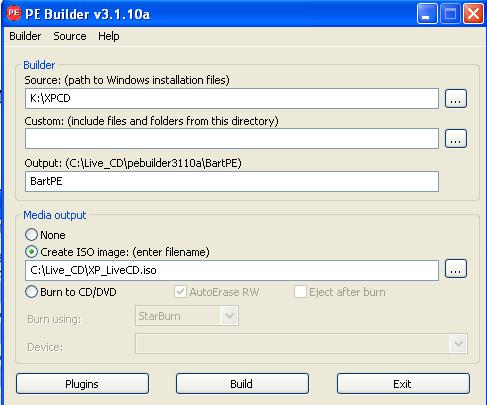487x405 pixels.
Task: Browse for the ISO image filename
Action: 456,269
